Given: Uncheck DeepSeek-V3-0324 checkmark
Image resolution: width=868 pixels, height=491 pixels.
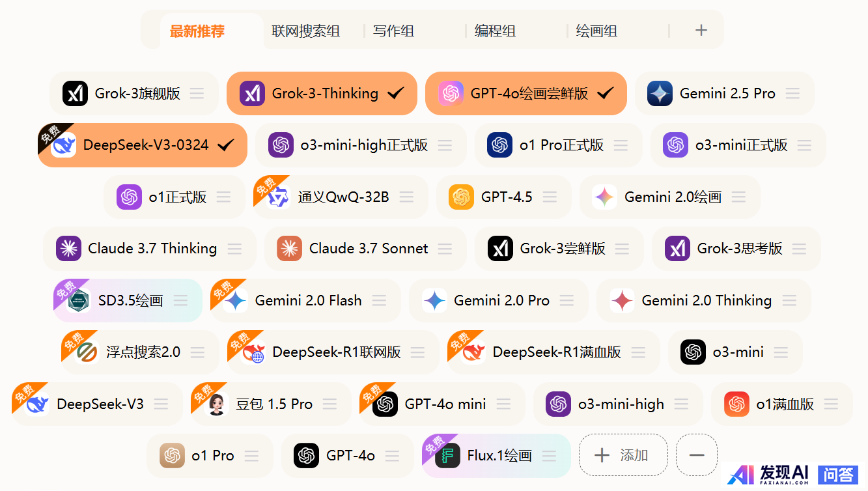Looking at the screenshot, I should click(x=226, y=145).
